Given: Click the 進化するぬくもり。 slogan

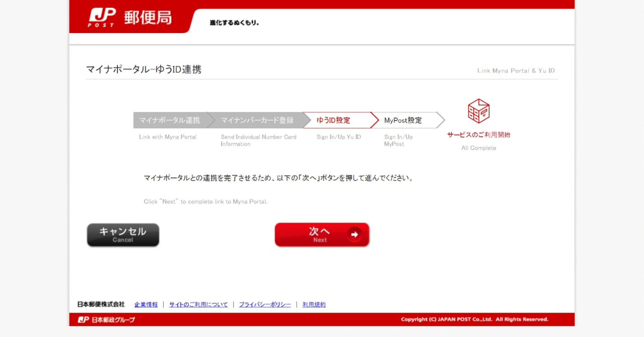Looking at the screenshot, I should point(234,23).
